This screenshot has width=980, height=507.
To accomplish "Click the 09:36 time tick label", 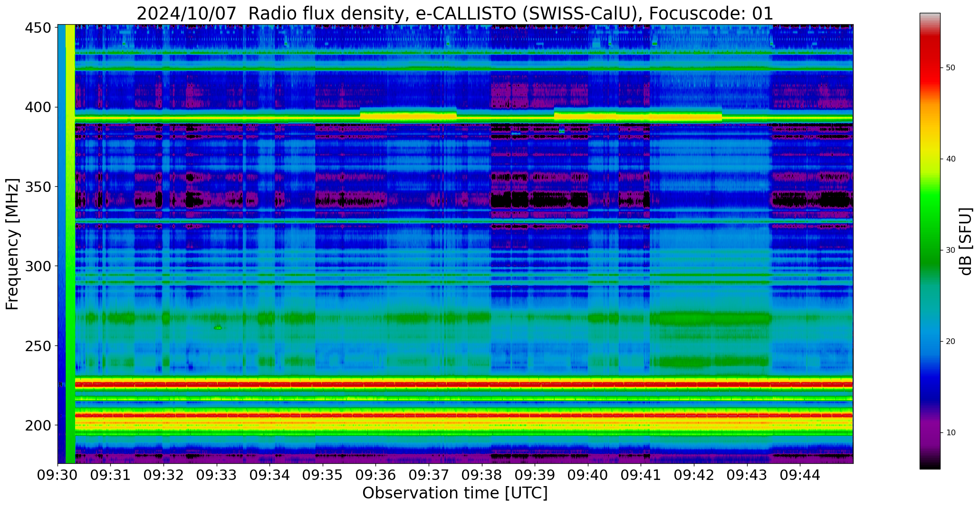I will pos(376,475).
